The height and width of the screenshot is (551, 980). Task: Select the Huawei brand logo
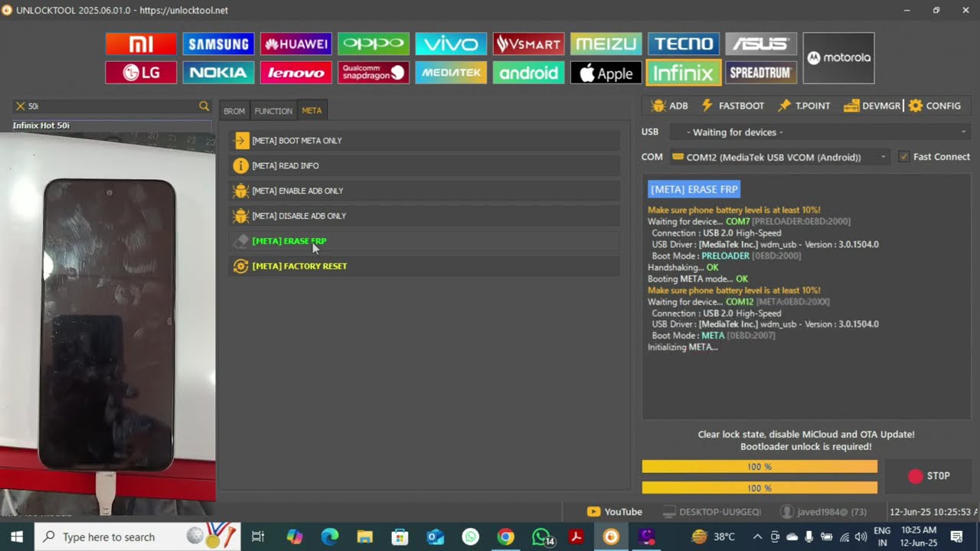(296, 44)
